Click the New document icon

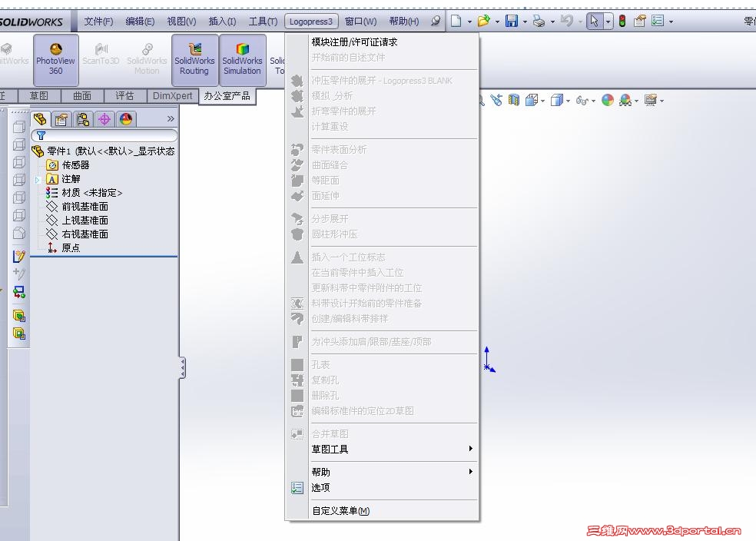tap(456, 21)
